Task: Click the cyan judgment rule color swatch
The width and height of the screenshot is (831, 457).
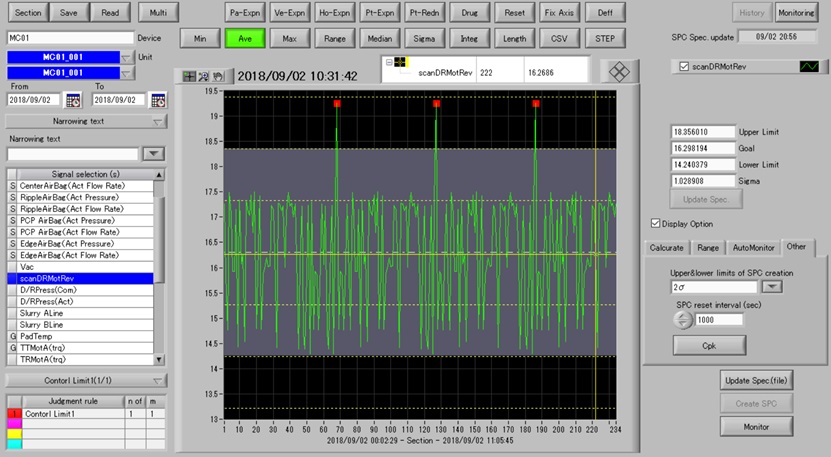Action: pyautogui.click(x=14, y=444)
